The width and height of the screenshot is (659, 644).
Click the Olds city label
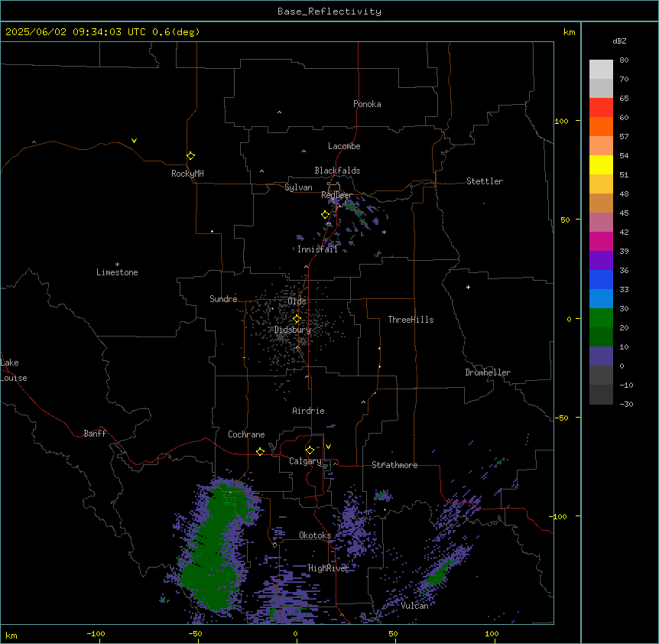[297, 301]
